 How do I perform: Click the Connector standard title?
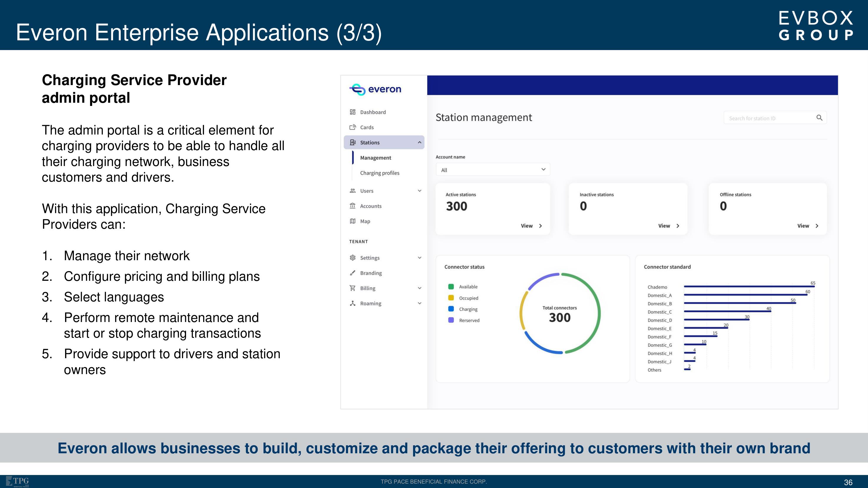[667, 267]
